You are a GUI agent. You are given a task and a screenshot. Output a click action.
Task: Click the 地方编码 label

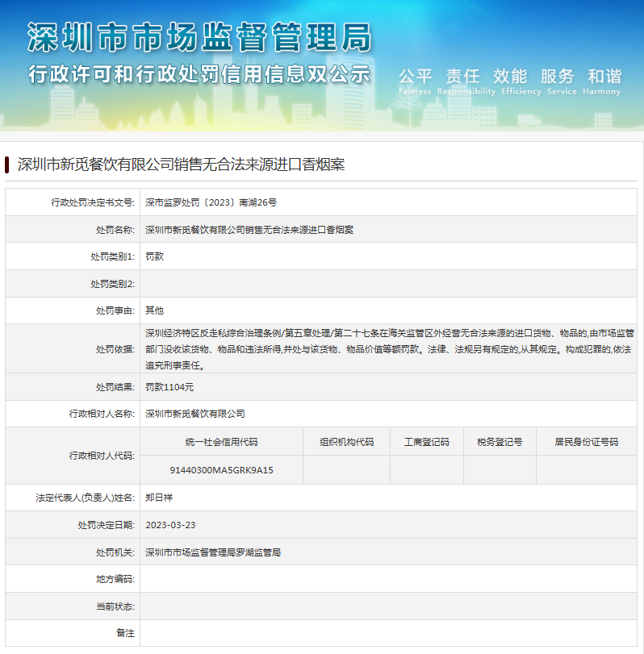[x=115, y=579]
